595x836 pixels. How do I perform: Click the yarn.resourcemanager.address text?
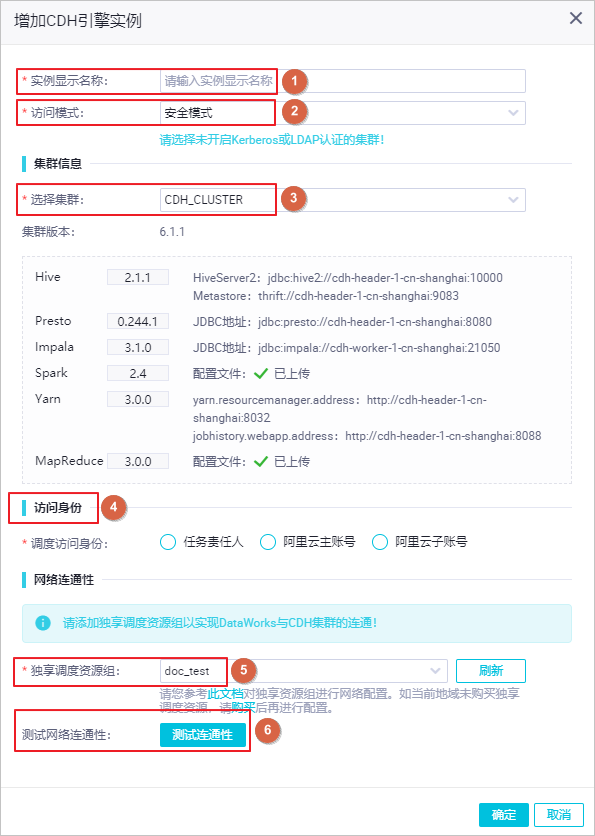(340, 408)
